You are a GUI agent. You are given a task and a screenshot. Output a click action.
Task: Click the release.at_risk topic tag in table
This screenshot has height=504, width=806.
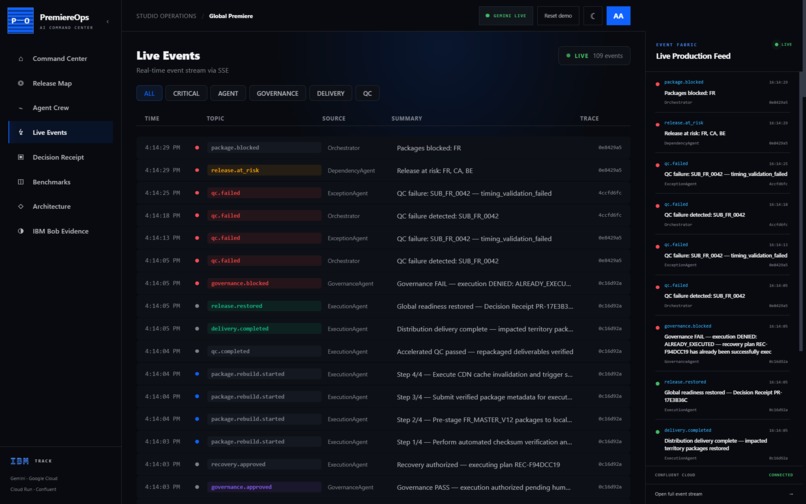(x=264, y=170)
